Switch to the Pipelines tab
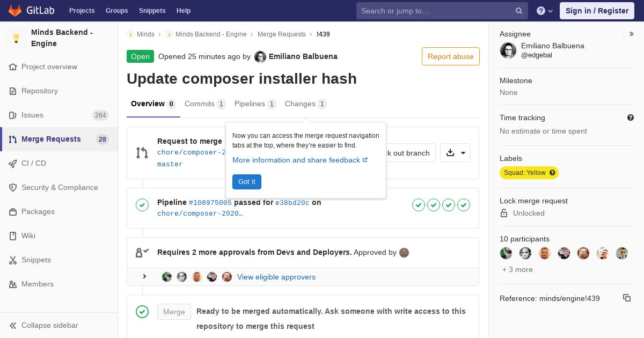The image size is (644, 338). tap(255, 104)
